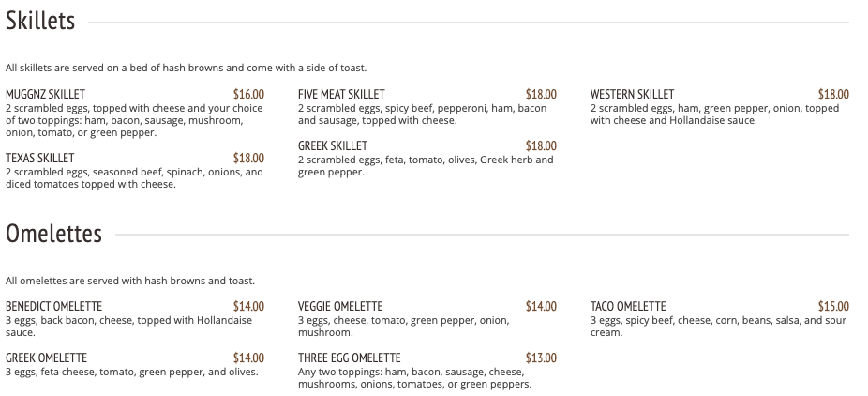Click the $13.00 Three Egg Omelette price
868x396 pixels.
(x=541, y=358)
